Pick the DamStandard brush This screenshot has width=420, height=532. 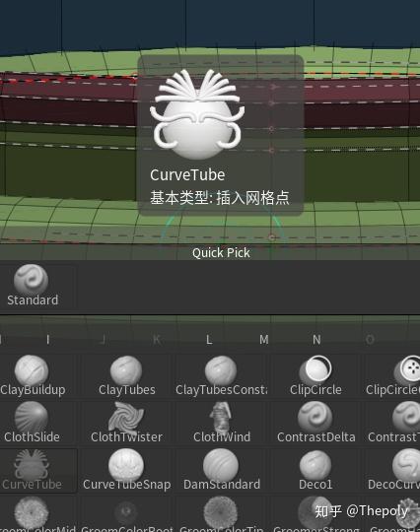tap(222, 470)
